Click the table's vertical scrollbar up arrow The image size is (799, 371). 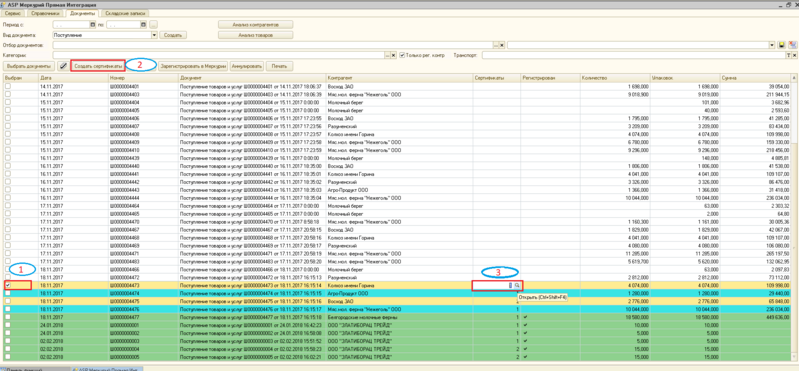pos(793,77)
